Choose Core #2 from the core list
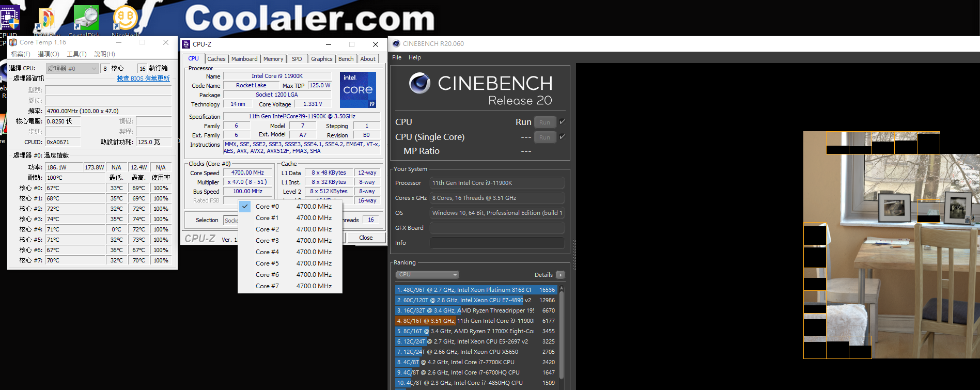Screen dimensions: 980x390 [x=290, y=229]
